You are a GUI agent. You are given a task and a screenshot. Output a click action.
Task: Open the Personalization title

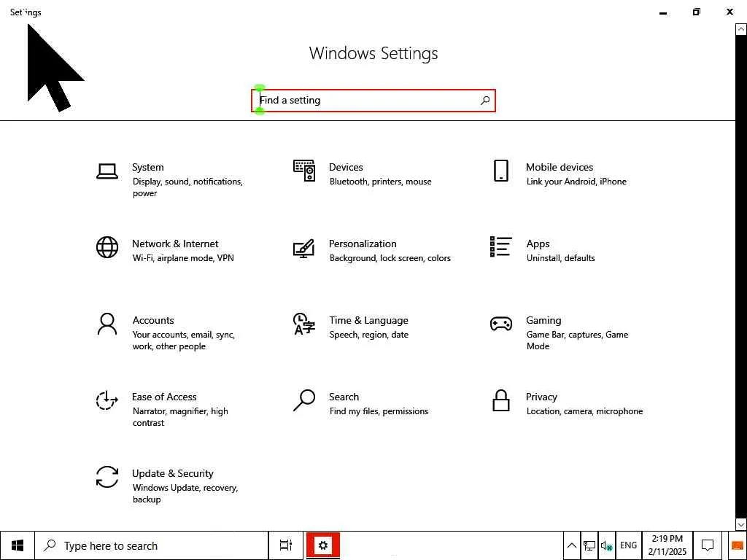click(x=363, y=244)
